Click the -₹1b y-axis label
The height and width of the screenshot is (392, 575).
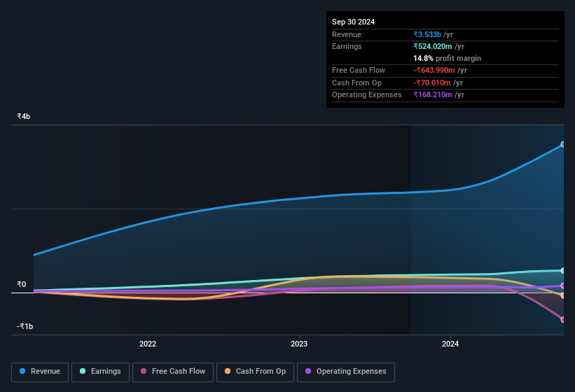[x=25, y=326]
